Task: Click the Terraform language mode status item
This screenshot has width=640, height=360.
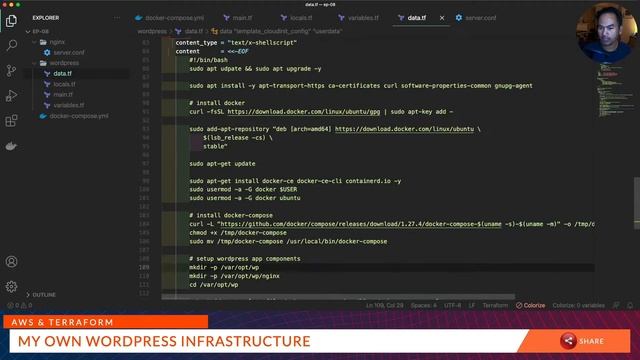Action: pyautogui.click(x=495, y=305)
